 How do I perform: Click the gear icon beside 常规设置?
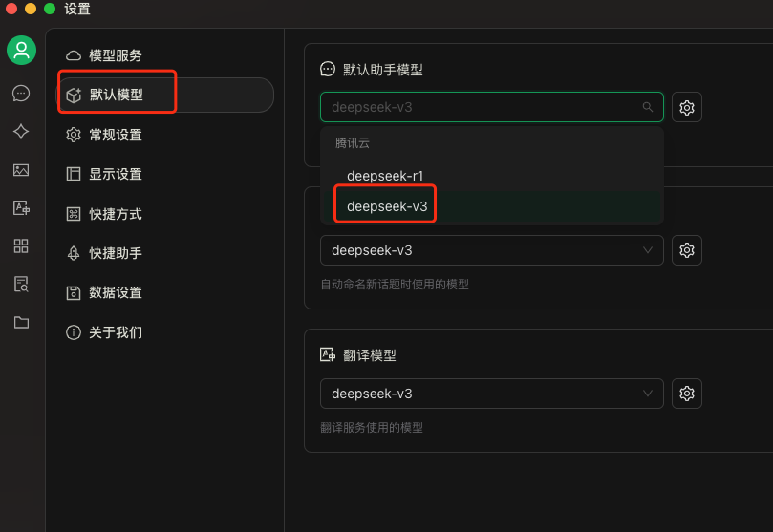coord(74,135)
